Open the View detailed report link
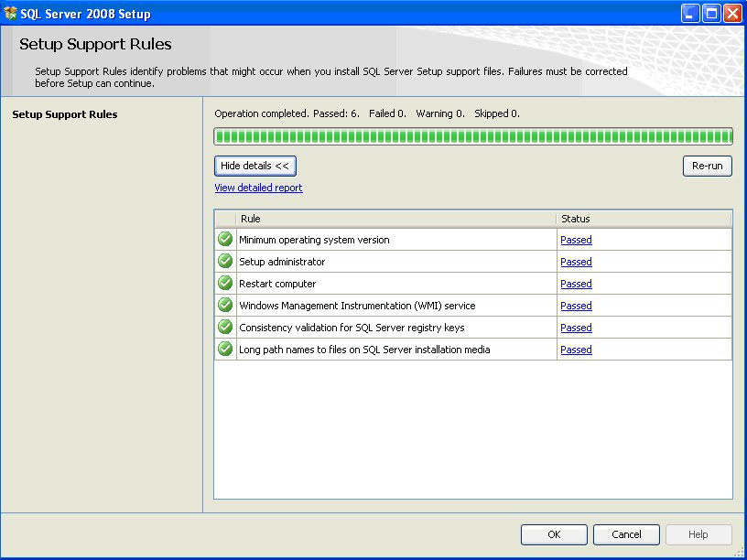The width and height of the screenshot is (747, 560). pyautogui.click(x=258, y=187)
